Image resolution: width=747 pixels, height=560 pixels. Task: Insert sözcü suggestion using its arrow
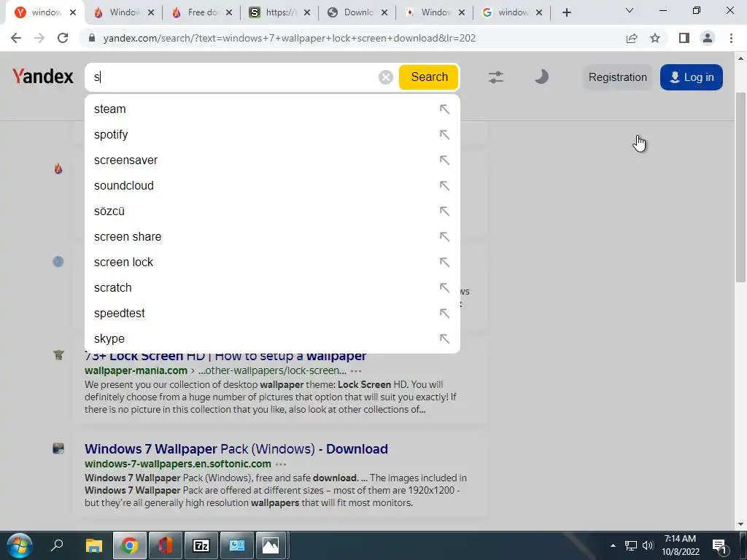pos(444,211)
